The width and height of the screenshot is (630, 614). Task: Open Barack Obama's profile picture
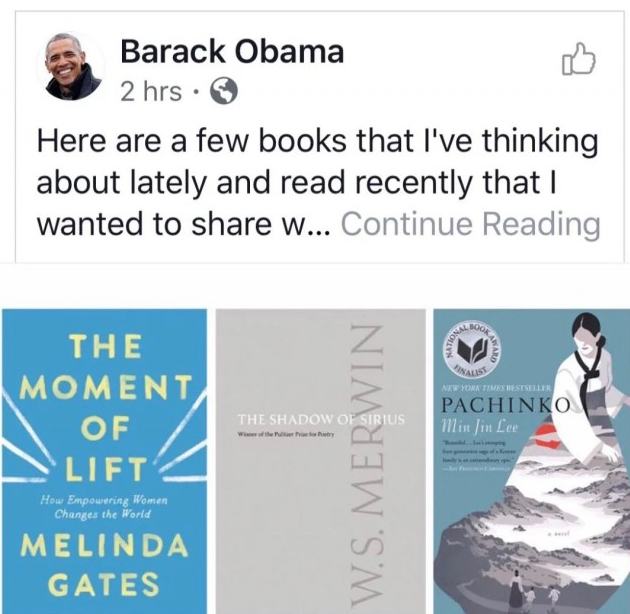(x=72, y=66)
